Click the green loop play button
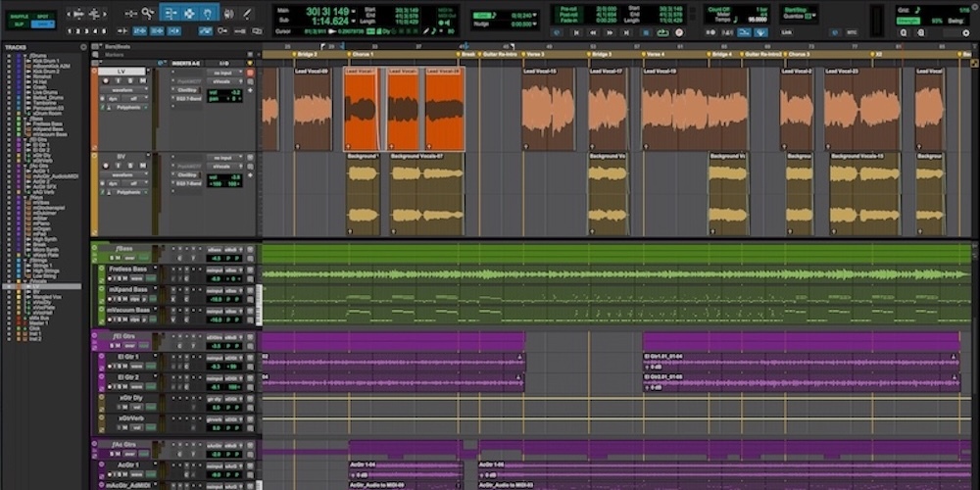The height and width of the screenshot is (490, 980). tap(662, 32)
